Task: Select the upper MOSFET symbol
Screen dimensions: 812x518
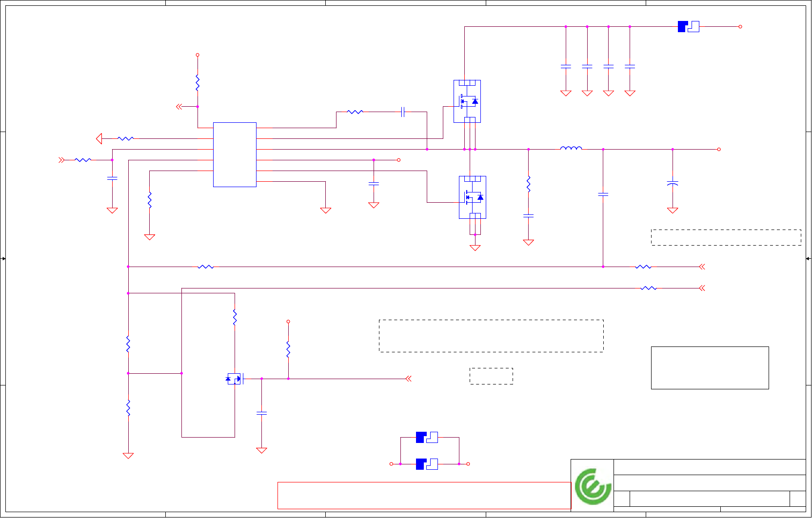Action: [x=467, y=101]
